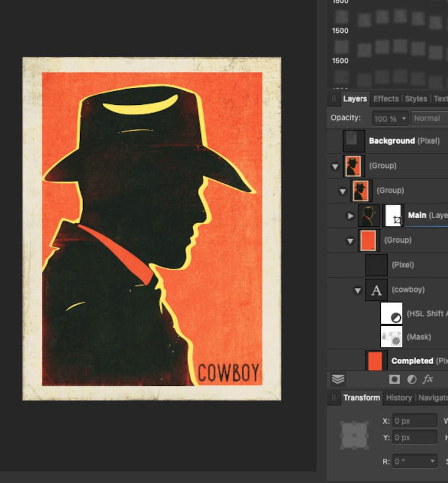
Task: Switch to the History tab
Action: (399, 398)
